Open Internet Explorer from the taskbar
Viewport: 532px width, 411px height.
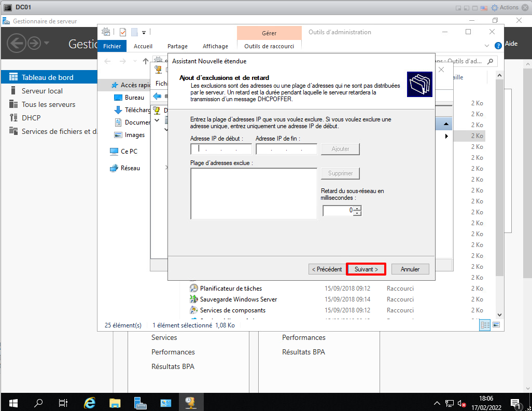(90, 403)
